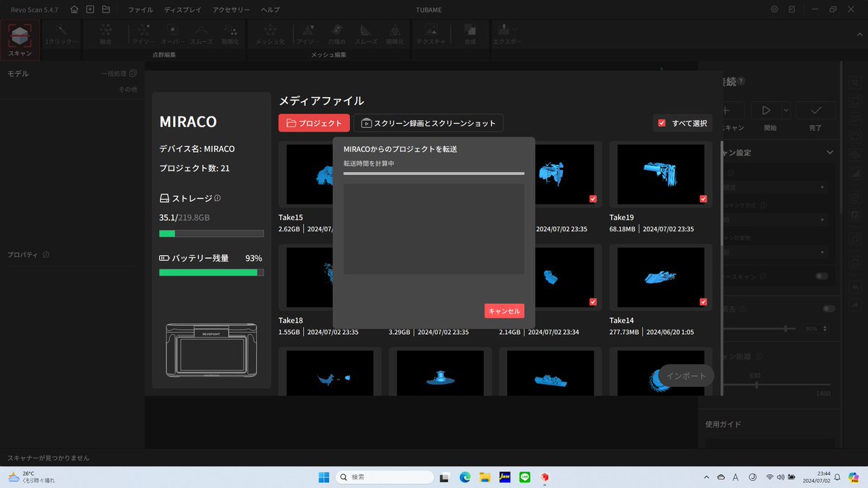The image size is (868, 488).
Task: Click the スキャン tool icon
Action: coord(20,35)
